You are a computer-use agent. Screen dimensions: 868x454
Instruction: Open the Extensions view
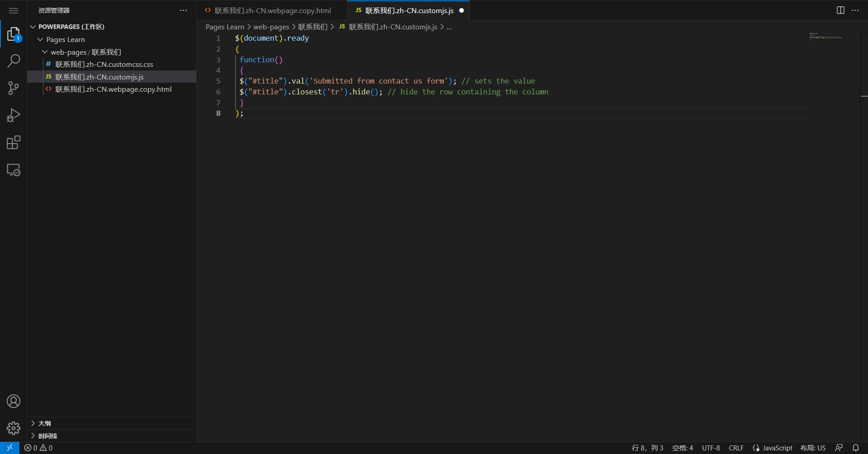pos(14,143)
